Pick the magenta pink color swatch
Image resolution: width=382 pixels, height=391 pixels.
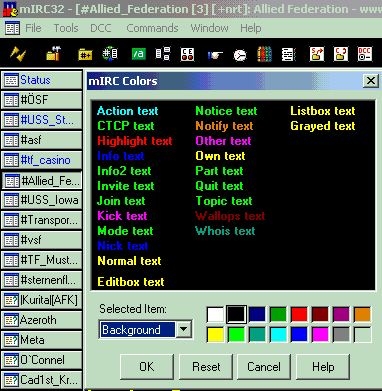(x=320, y=334)
